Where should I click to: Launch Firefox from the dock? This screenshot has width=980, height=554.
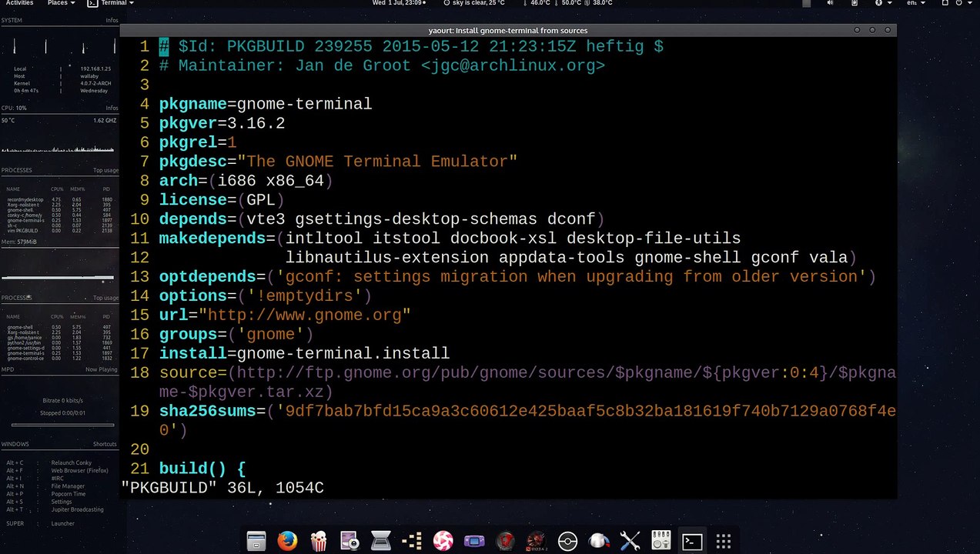pos(287,541)
